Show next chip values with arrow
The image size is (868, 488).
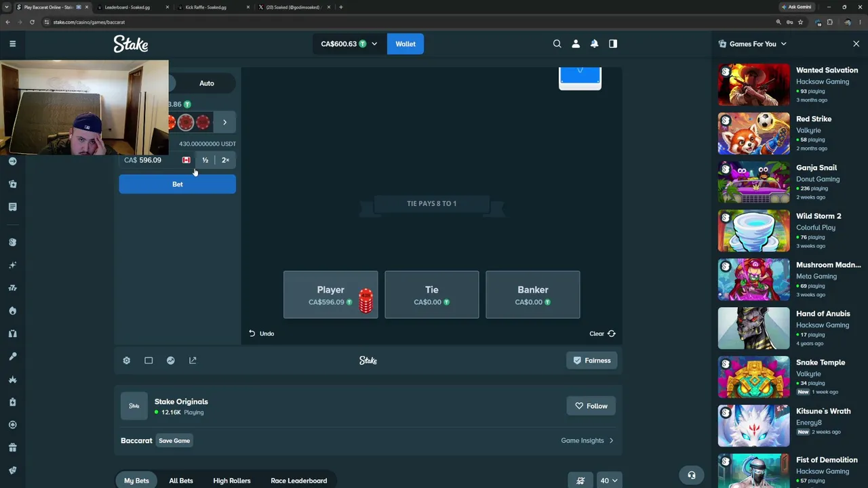click(x=225, y=122)
